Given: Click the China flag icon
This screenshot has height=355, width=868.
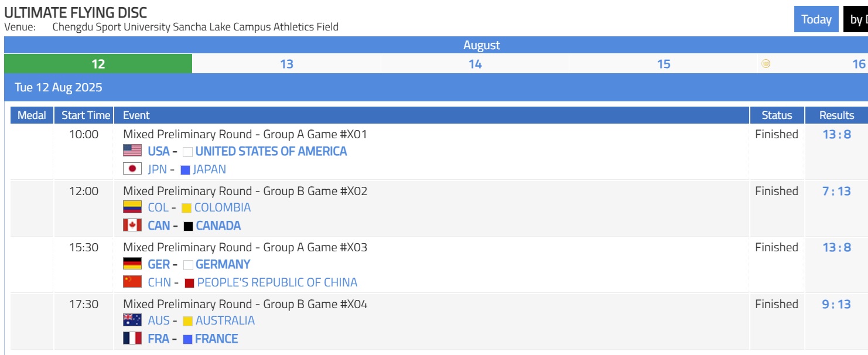Looking at the screenshot, I should pyautogui.click(x=132, y=282).
